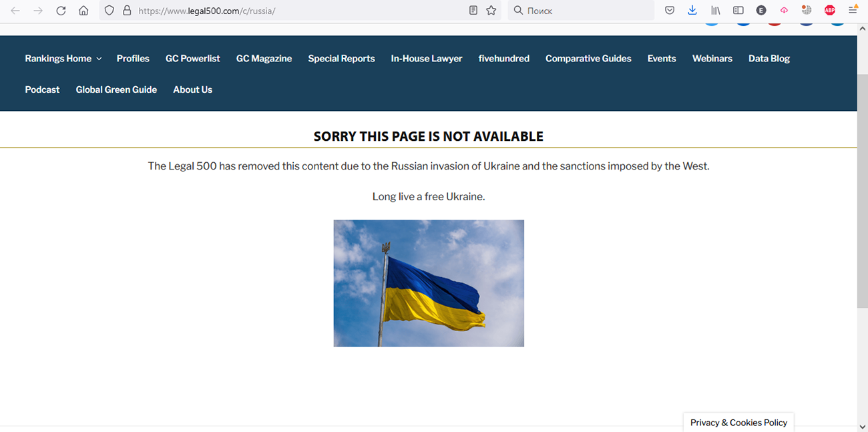The image size is (868, 432).
Task: Open the Privacy & Cookies Policy link
Action: [738, 423]
